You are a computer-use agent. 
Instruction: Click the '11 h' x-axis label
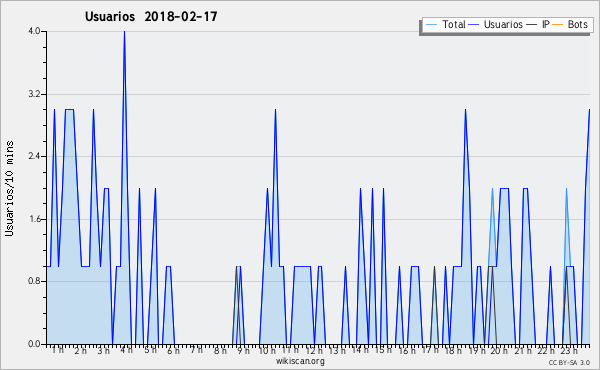click(x=290, y=350)
